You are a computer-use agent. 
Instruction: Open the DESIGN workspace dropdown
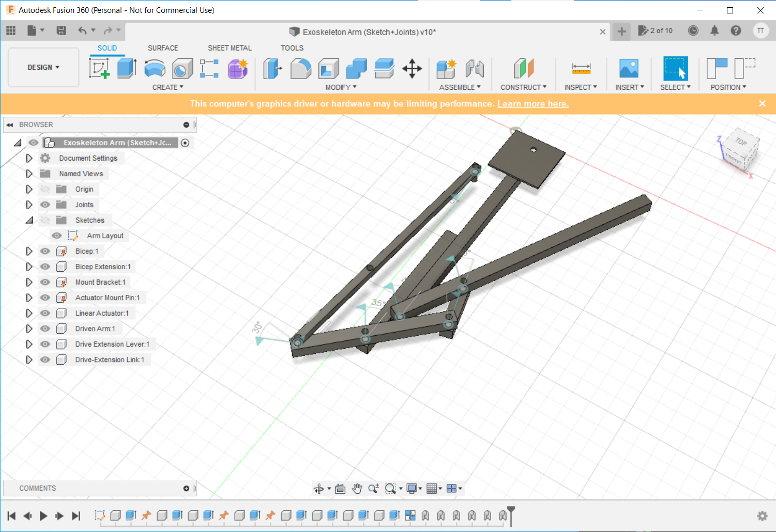[x=43, y=68]
